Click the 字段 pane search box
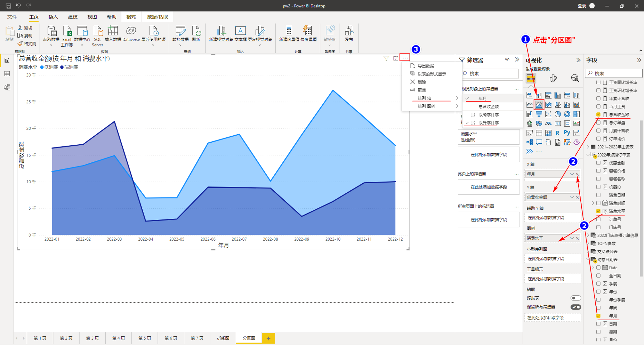 click(x=614, y=73)
